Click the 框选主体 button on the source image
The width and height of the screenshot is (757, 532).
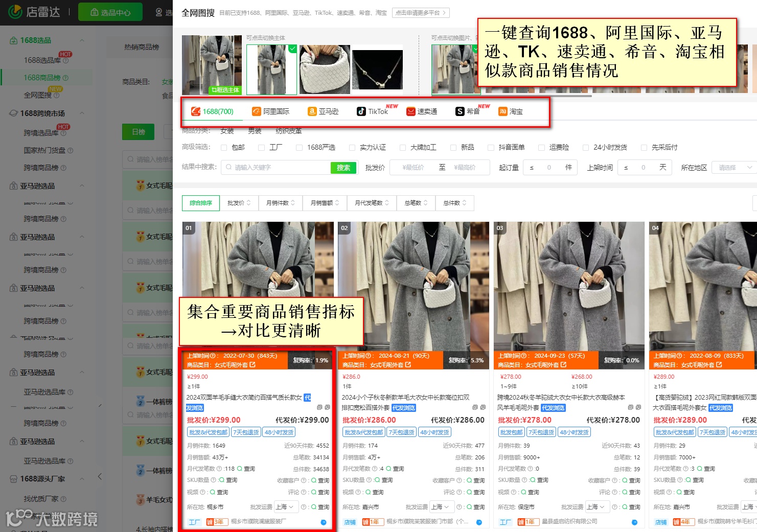coord(225,90)
